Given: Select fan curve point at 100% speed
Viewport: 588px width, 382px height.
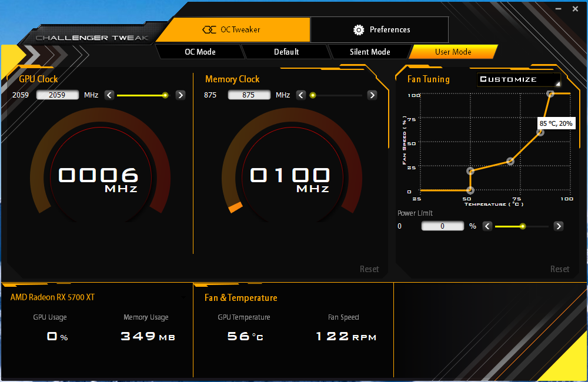Looking at the screenshot, I should point(550,93).
